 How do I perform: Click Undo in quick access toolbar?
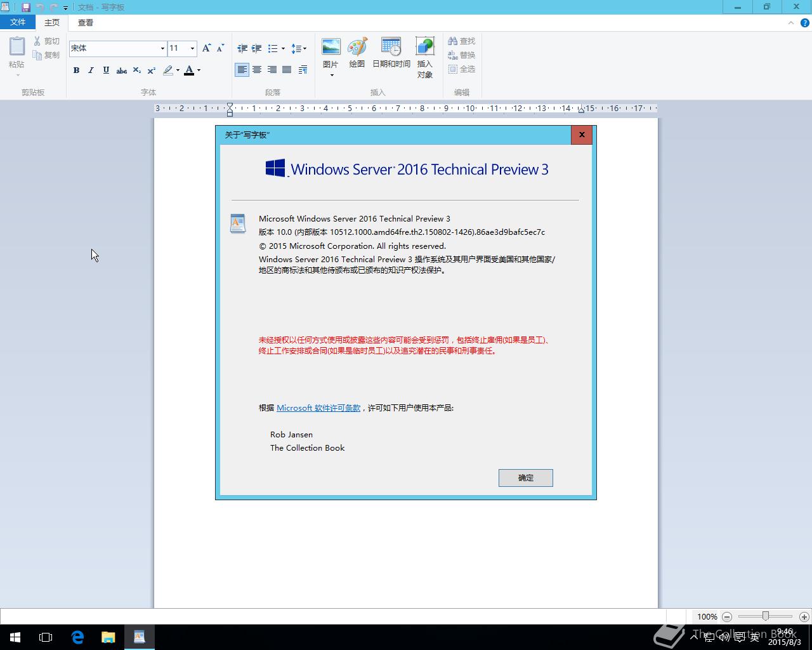40,8
